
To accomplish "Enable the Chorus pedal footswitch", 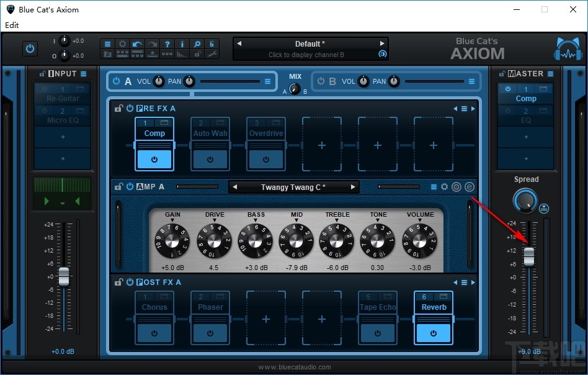I will coord(154,333).
